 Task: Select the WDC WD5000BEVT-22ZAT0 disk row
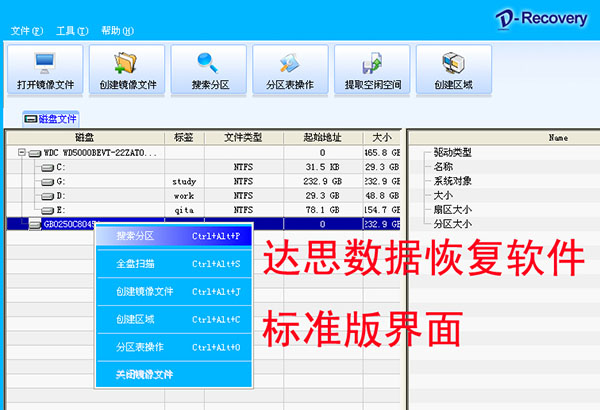tap(203, 153)
